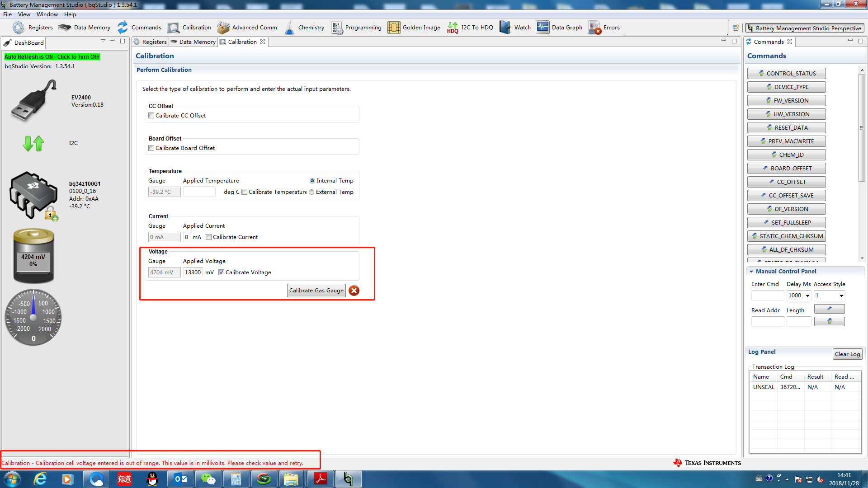Open the Golden Image tool
Screen dimensions: 868x488
(x=394, y=28)
